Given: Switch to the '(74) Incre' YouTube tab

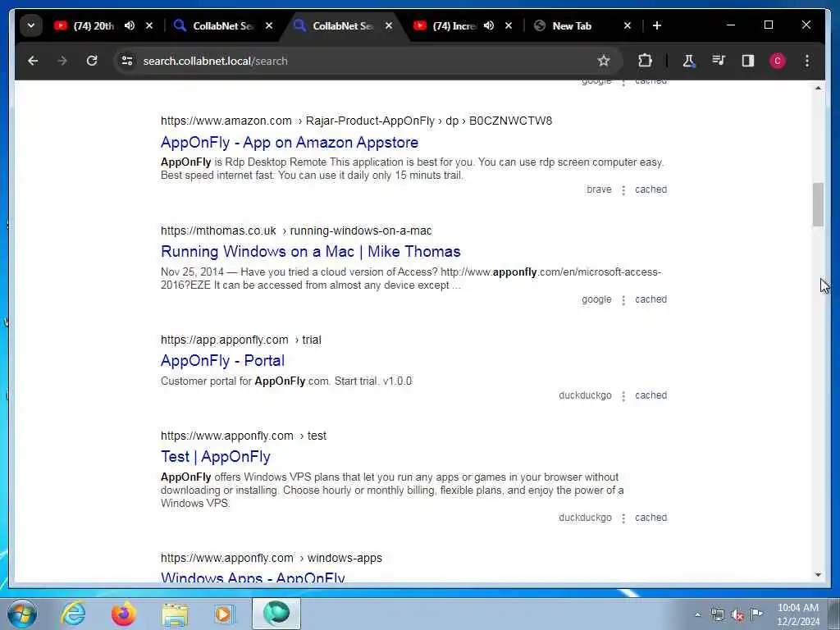Looking at the screenshot, I should point(445,25).
